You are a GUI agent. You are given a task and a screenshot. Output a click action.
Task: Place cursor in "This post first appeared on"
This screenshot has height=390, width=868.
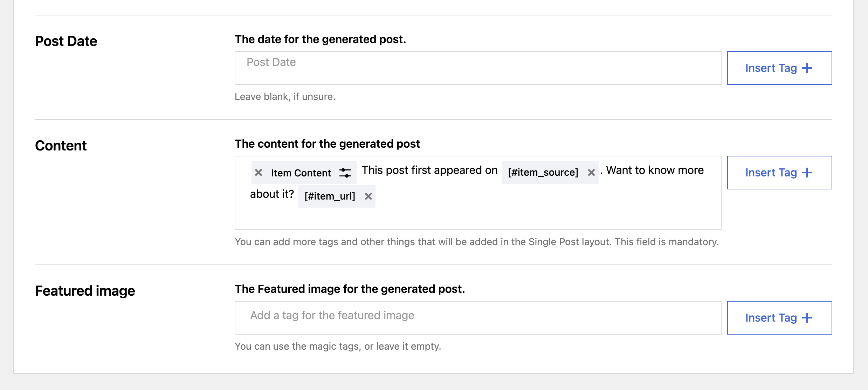point(429,170)
